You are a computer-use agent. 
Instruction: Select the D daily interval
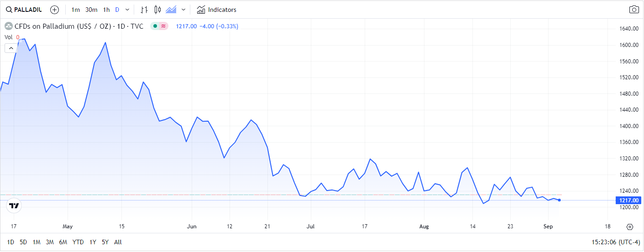117,10
